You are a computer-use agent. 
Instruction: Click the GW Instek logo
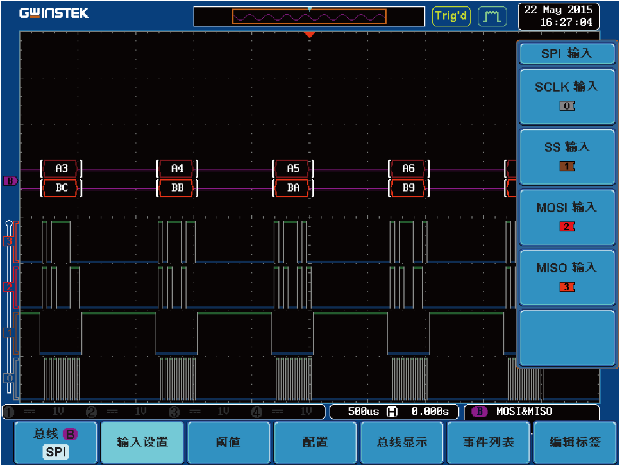tap(52, 14)
